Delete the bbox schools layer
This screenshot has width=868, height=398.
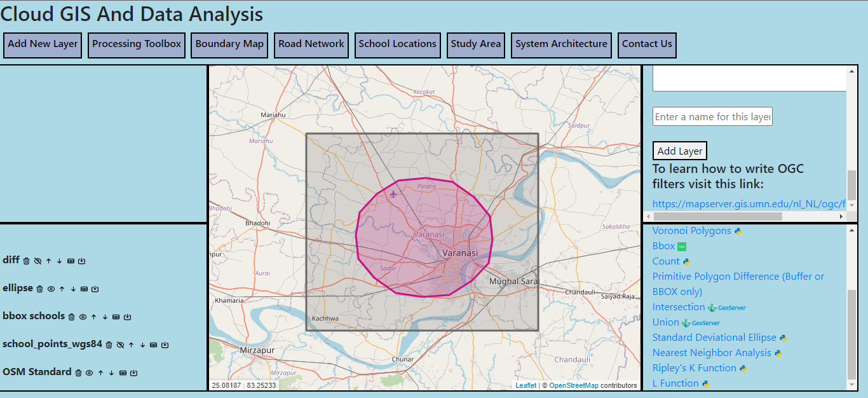tap(72, 317)
